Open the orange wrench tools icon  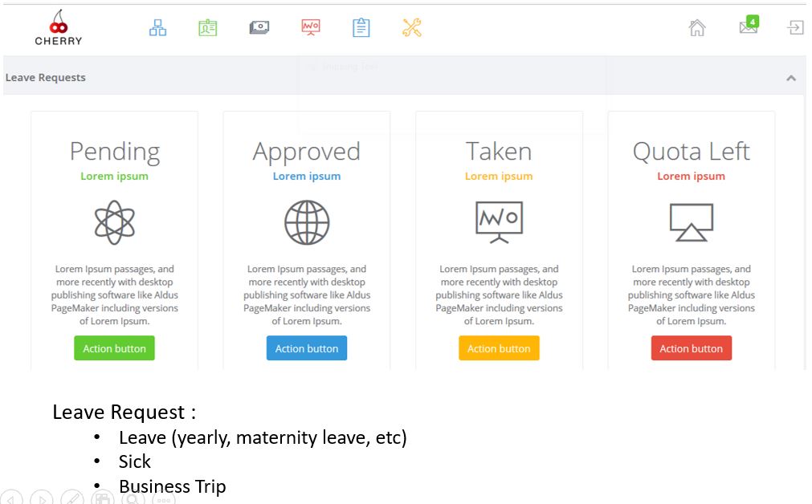(412, 28)
